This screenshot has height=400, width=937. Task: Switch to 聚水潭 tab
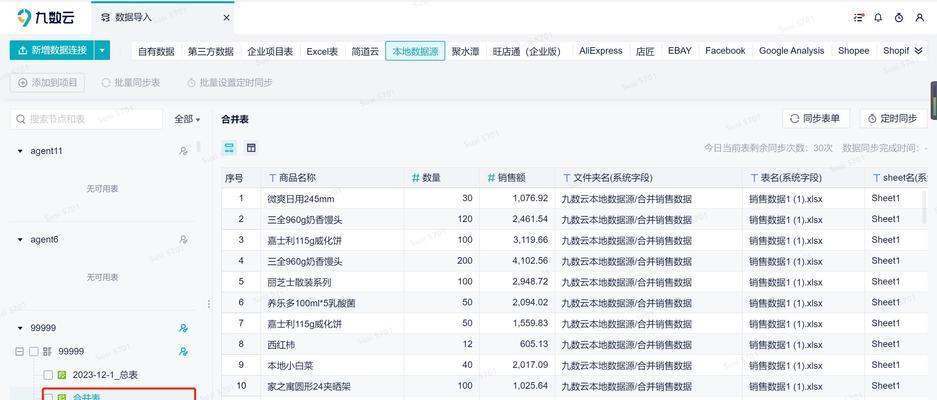point(466,51)
